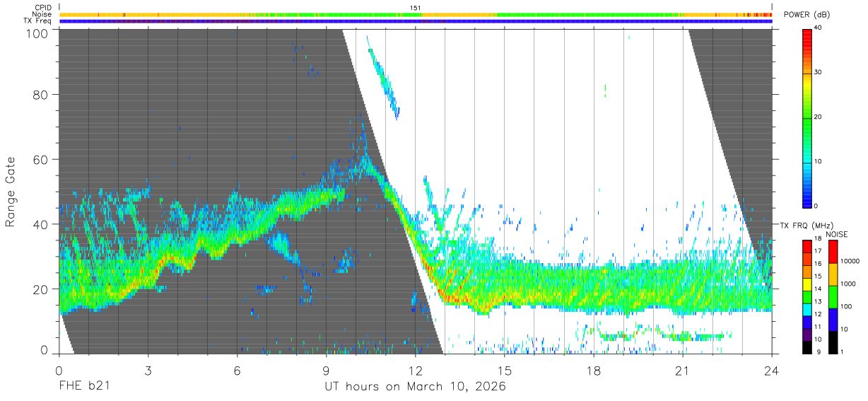The height and width of the screenshot is (401, 868).
Task: Click the 6 tick on UT hours axis
Action: tap(237, 371)
